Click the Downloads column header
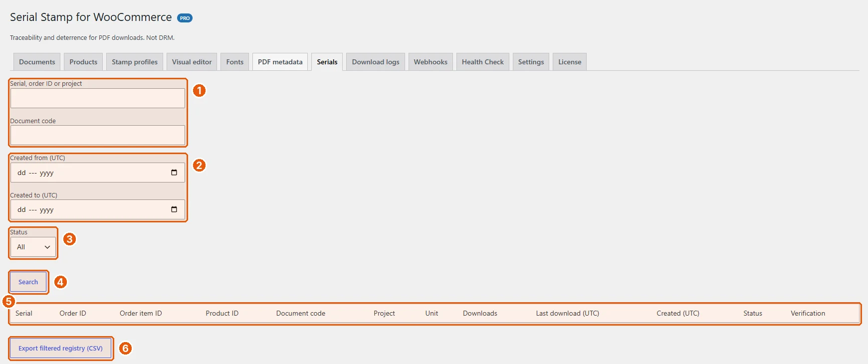This screenshot has width=868, height=364. pyautogui.click(x=480, y=313)
